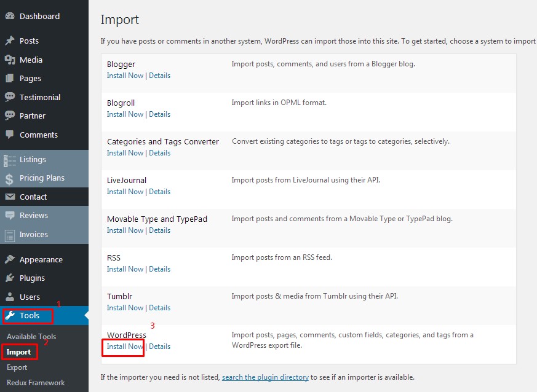Click the Appearance paintbrush icon

[10, 259]
